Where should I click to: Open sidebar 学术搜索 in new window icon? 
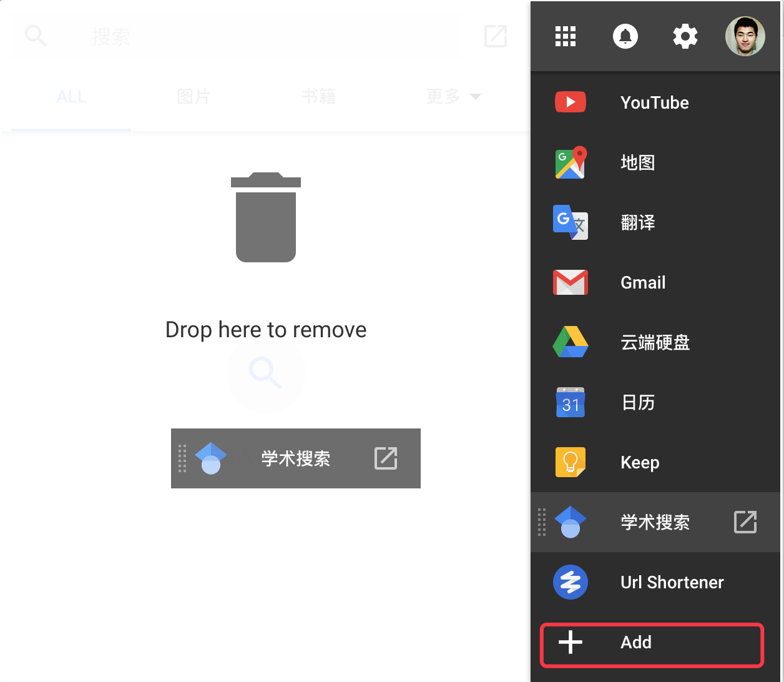(745, 522)
